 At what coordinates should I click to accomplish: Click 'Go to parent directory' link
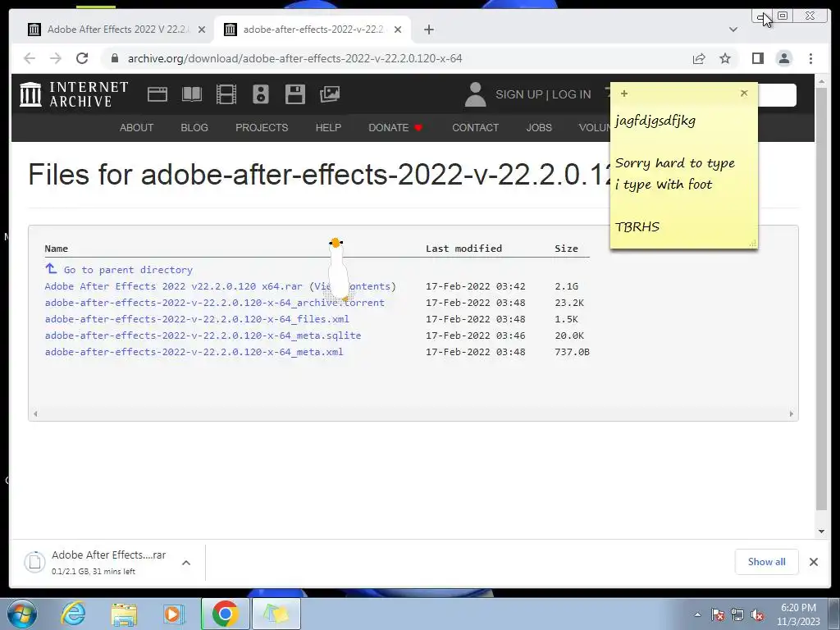(127, 270)
